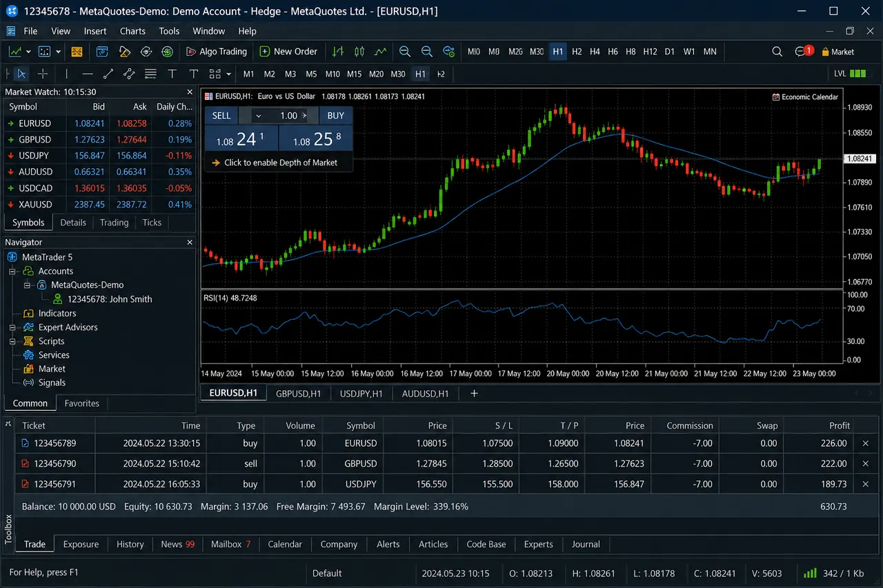Expand the Expert Advisors tree node
The height and width of the screenshot is (588, 883).
point(12,327)
